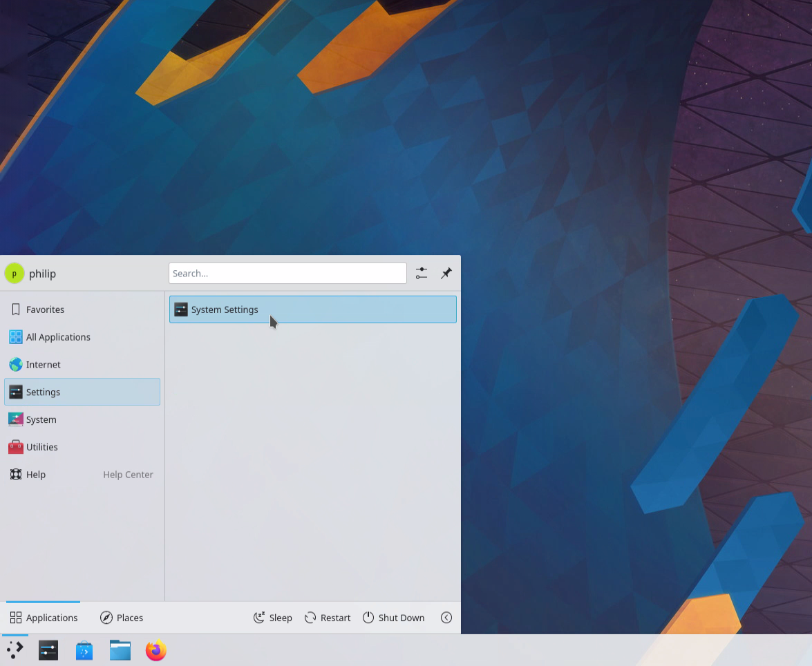Click the Sleep button
The image size is (812, 666).
point(273,618)
